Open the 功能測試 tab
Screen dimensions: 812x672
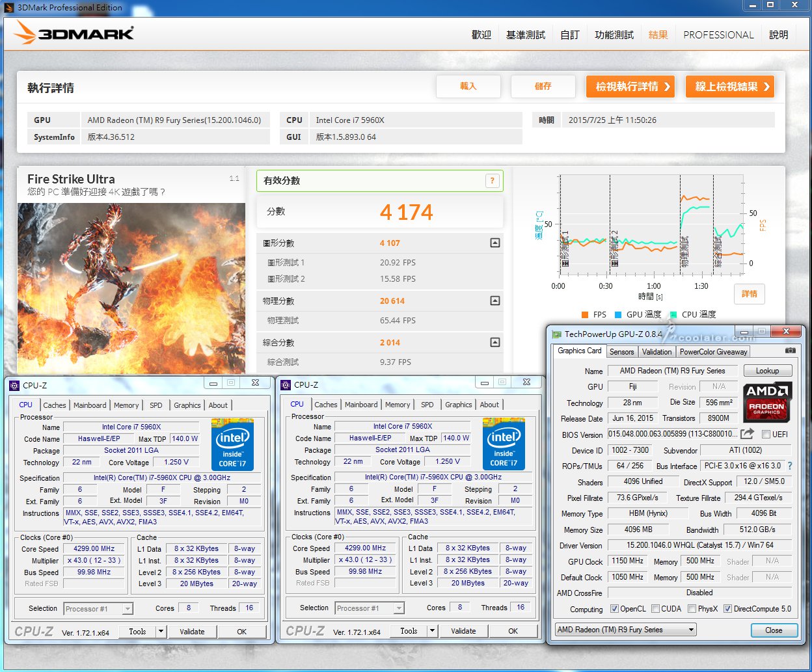coord(614,34)
